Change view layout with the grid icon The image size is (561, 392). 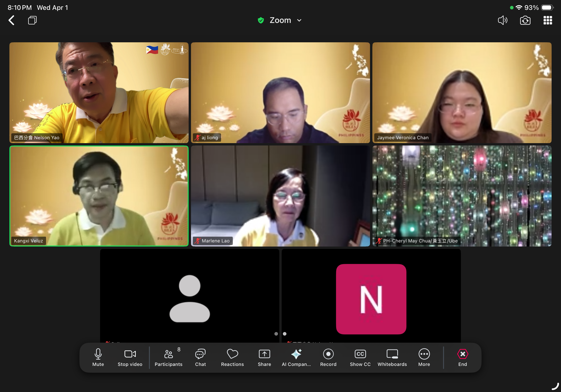pos(548,20)
